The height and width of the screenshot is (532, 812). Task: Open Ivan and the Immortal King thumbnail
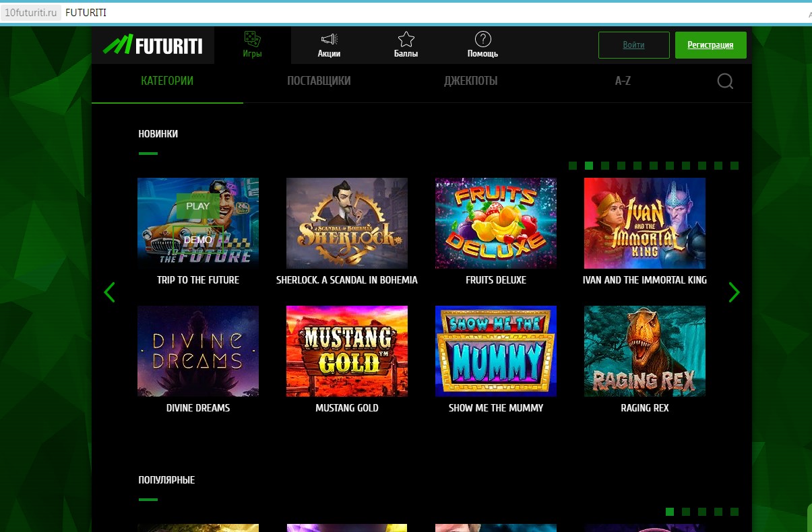pos(645,224)
